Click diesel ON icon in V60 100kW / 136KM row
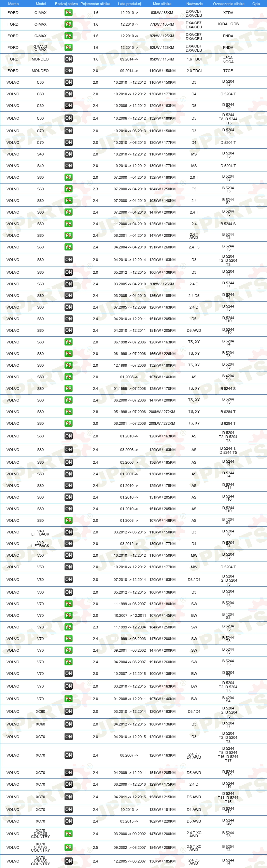The height and width of the screenshot is (868, 267). pyautogui.click(x=69, y=592)
